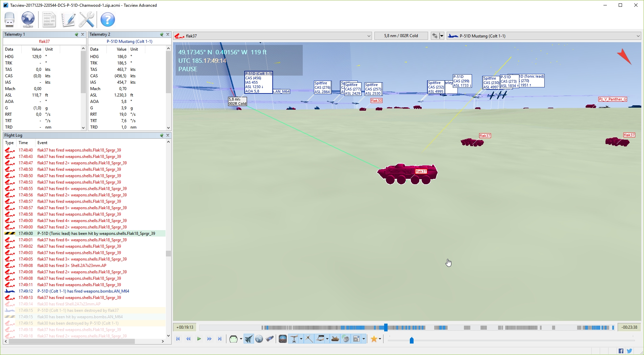Click the -00:23:38 remaining time field
Viewport: 644px width, 355px height.
coord(629,327)
